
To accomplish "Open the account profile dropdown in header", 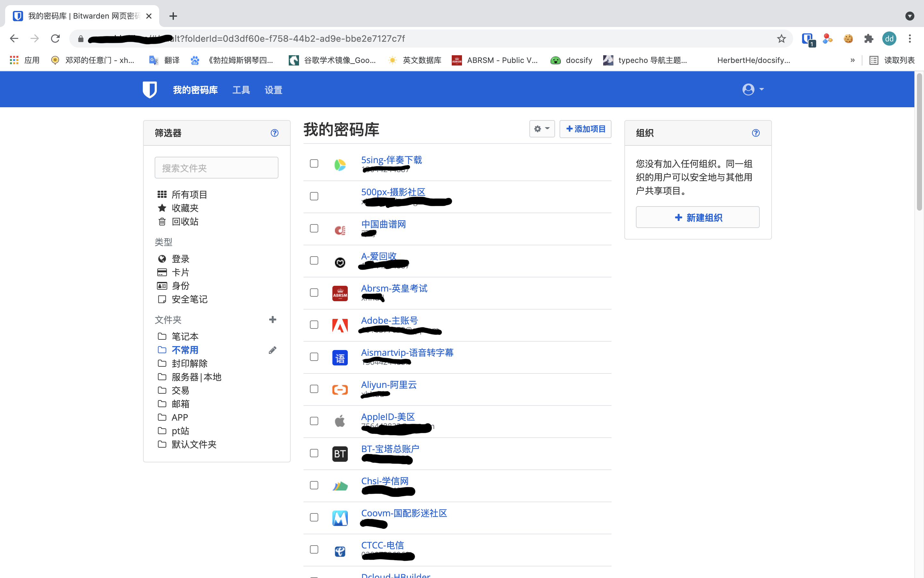I will coord(753,90).
